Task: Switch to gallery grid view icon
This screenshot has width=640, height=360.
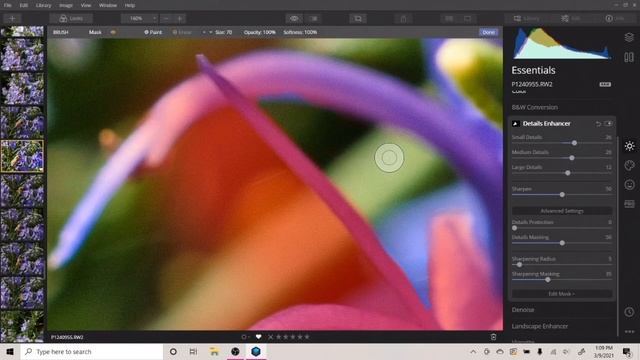Action: click(449, 18)
